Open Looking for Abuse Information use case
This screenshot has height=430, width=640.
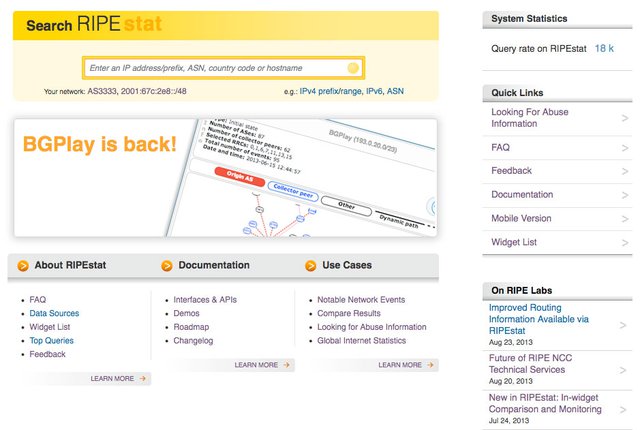coord(372,327)
